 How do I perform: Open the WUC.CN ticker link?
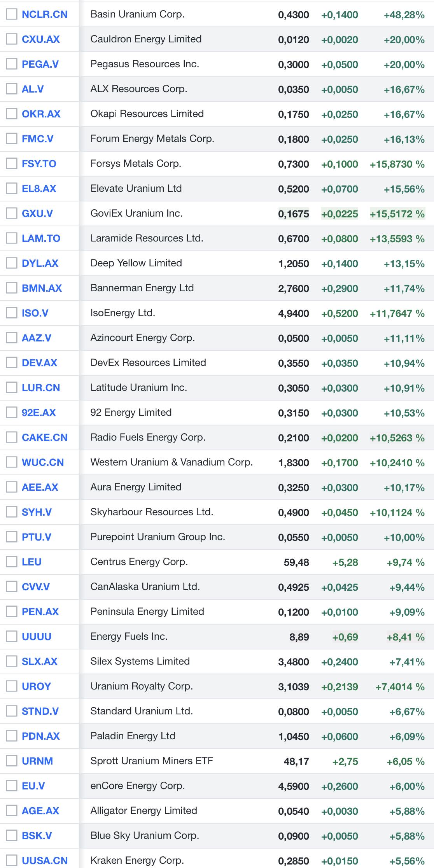43,462
